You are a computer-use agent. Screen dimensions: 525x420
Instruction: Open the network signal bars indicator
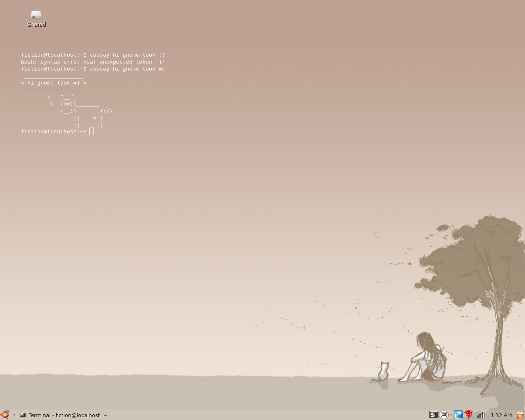point(481,415)
